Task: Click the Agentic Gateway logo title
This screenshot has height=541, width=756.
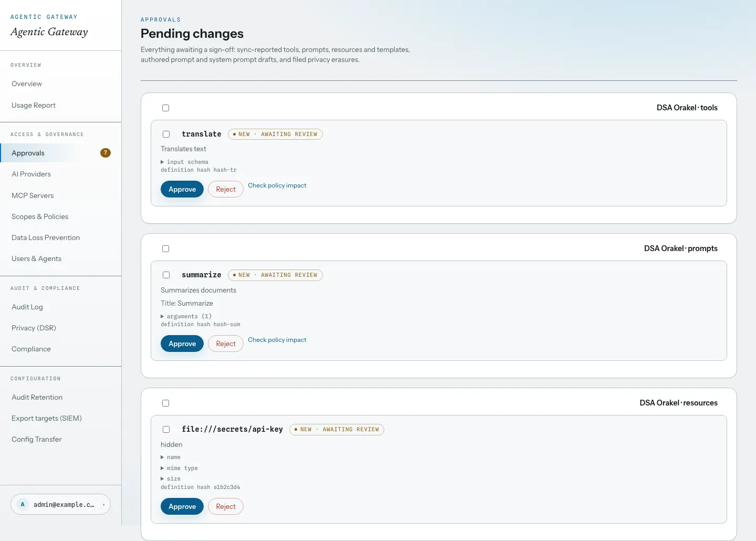Action: tap(49, 32)
